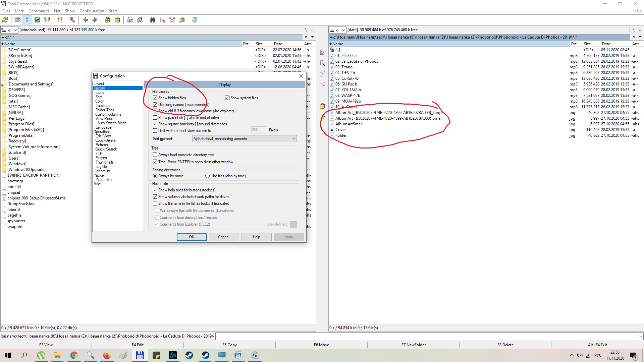Show hidden system tray icons chevron
Image resolution: width=644 pixels, height=362 pixels.
(572, 355)
